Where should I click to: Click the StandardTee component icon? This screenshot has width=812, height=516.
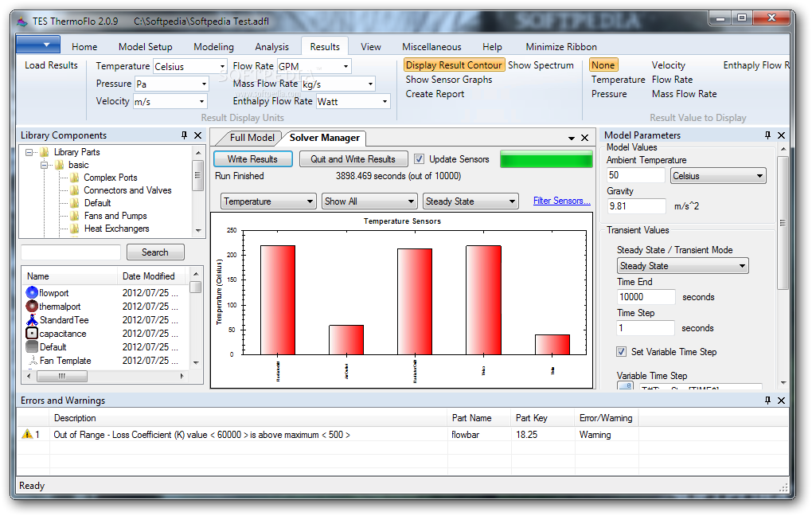pos(32,319)
